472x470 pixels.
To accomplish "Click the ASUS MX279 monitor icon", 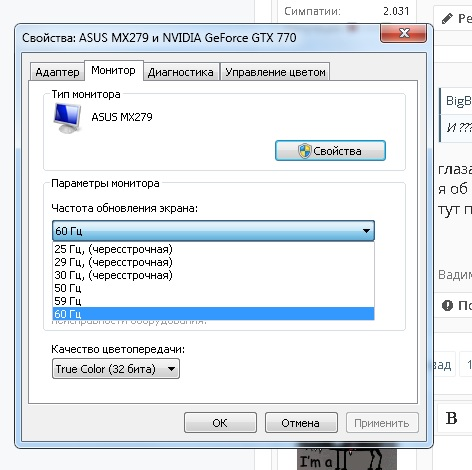I will (67, 118).
